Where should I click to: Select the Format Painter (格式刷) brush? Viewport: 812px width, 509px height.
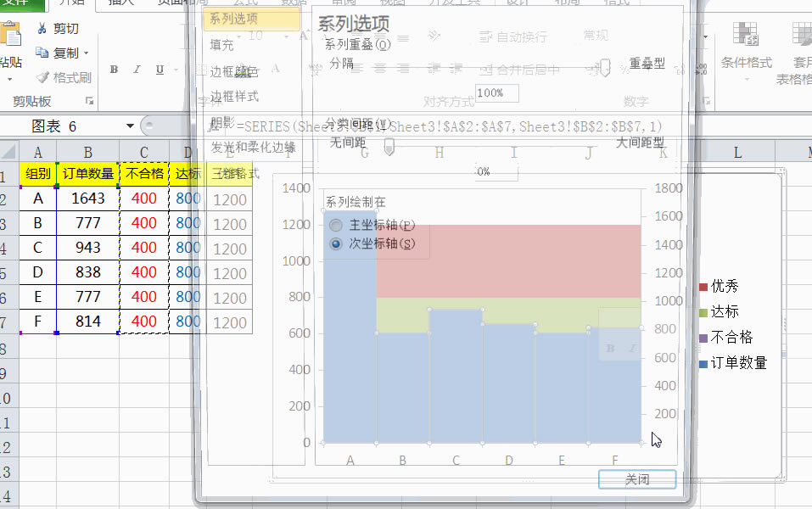tap(42, 77)
